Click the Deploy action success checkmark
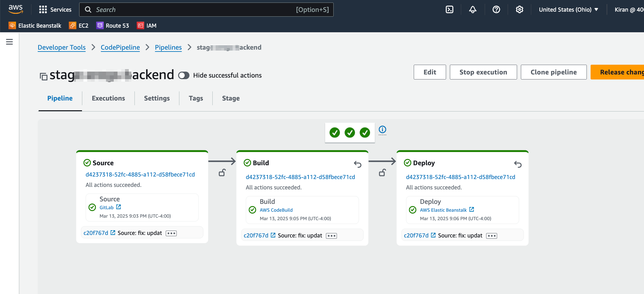The height and width of the screenshot is (294, 644). click(412, 210)
